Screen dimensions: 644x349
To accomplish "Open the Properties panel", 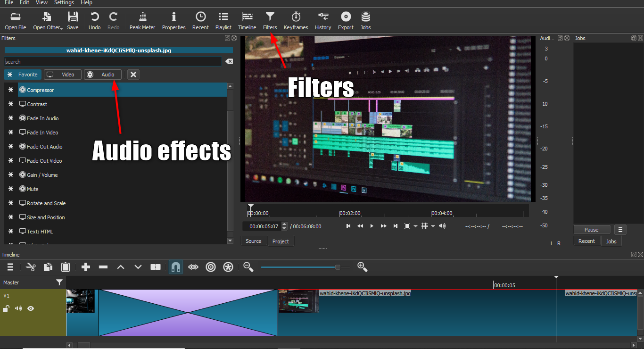I will tap(173, 20).
